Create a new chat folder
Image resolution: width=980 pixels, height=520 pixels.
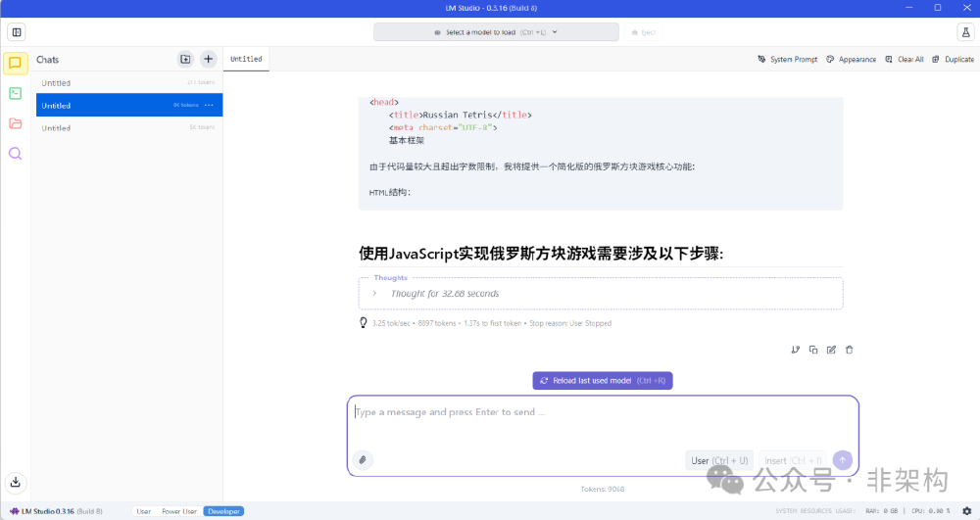point(185,60)
